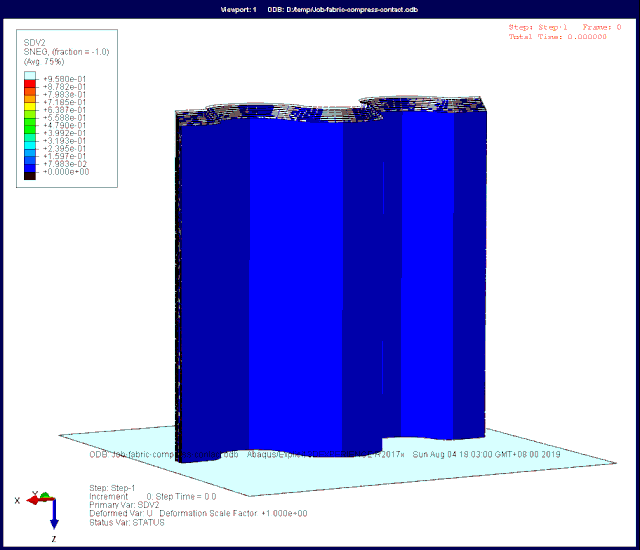Screen dimensions: 640x550
Task: Select the Viewport: 1 title bar
Action: tap(320, 9)
